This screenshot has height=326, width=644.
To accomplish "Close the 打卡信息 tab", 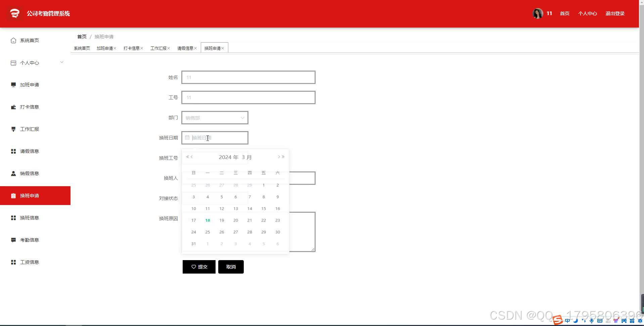I will click(142, 48).
